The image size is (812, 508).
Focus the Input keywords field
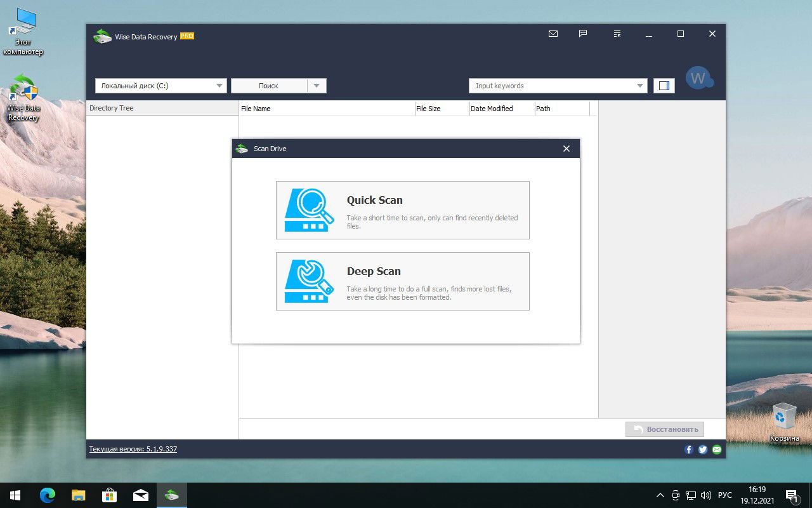[x=552, y=86]
